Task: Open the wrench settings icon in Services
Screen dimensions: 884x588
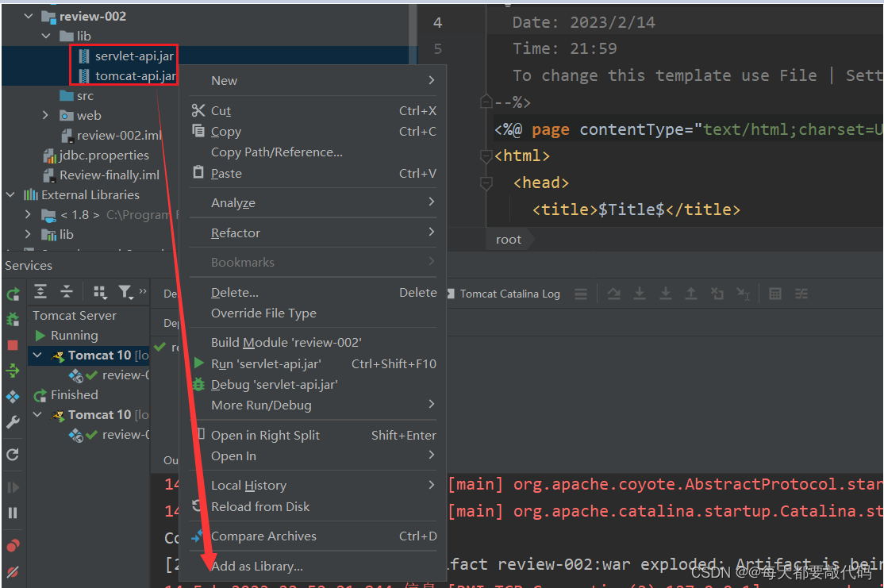Action: (x=13, y=422)
